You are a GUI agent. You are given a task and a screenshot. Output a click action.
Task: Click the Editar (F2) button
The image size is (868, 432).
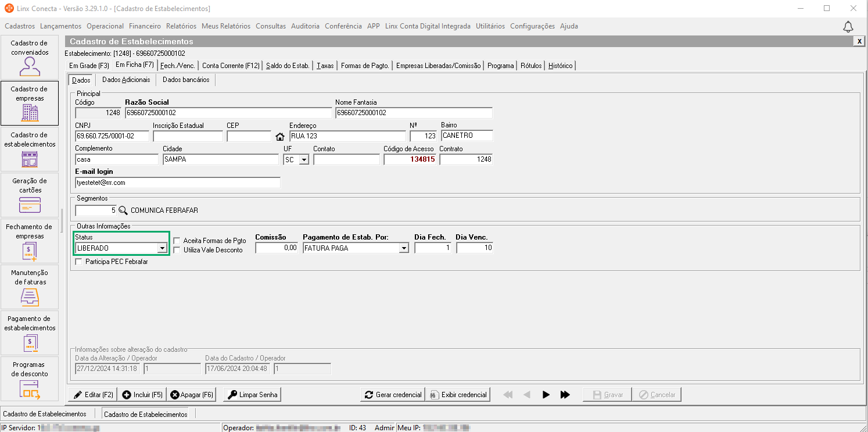click(x=92, y=395)
